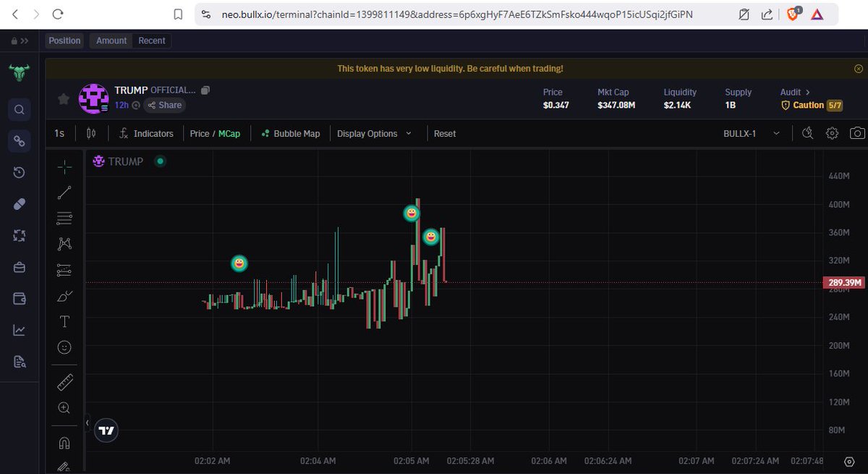Toggle chart to Price view
Screen dimensions: 868x474
coord(200,133)
